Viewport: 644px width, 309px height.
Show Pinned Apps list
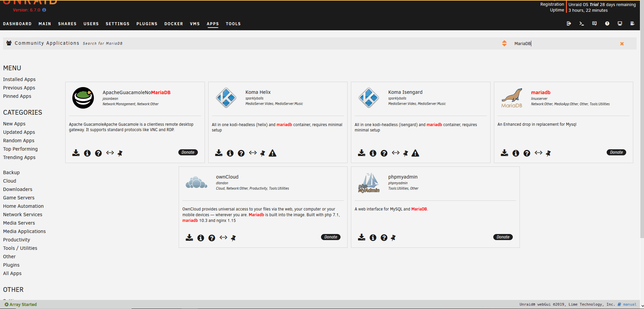coord(17,96)
